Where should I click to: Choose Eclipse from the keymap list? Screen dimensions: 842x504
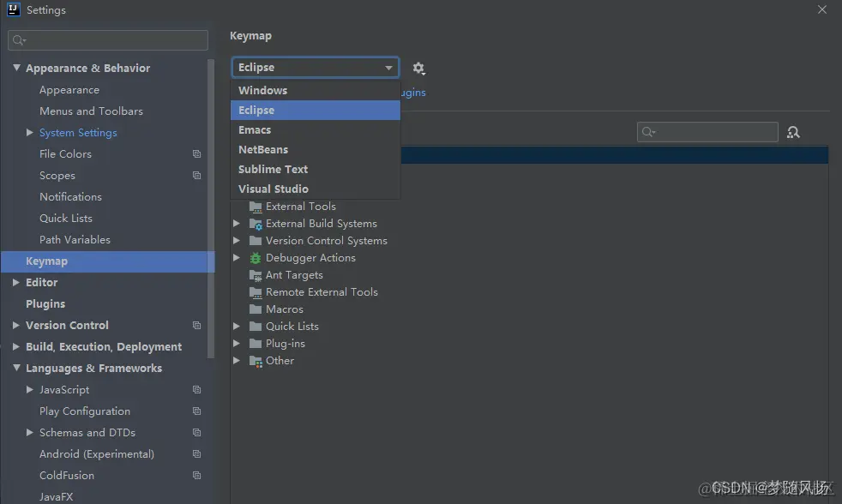coord(316,110)
